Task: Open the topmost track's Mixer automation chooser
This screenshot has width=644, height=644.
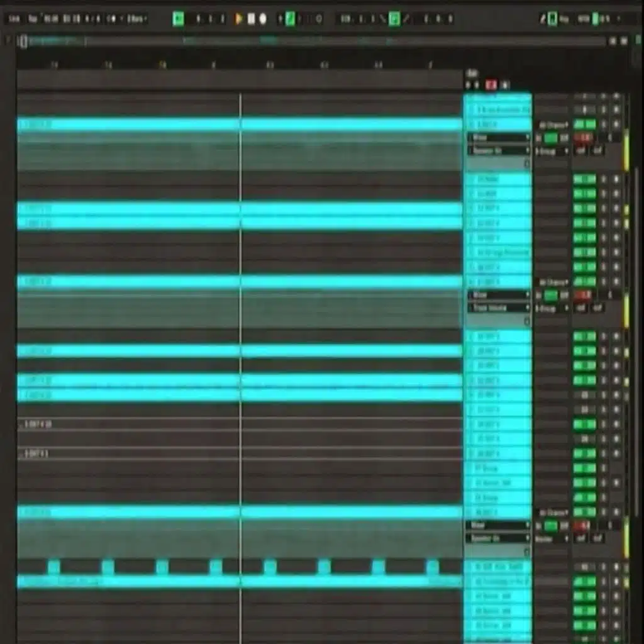Action: tap(498, 137)
